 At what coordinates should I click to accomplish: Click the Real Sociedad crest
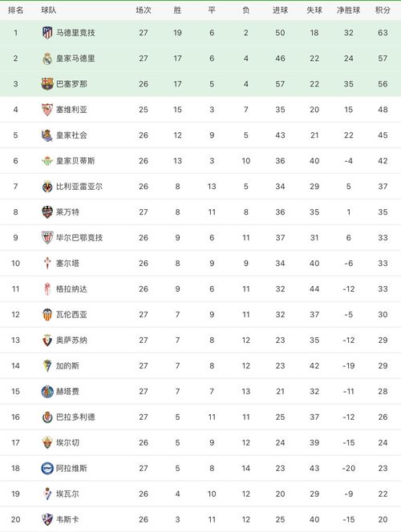click(47, 135)
